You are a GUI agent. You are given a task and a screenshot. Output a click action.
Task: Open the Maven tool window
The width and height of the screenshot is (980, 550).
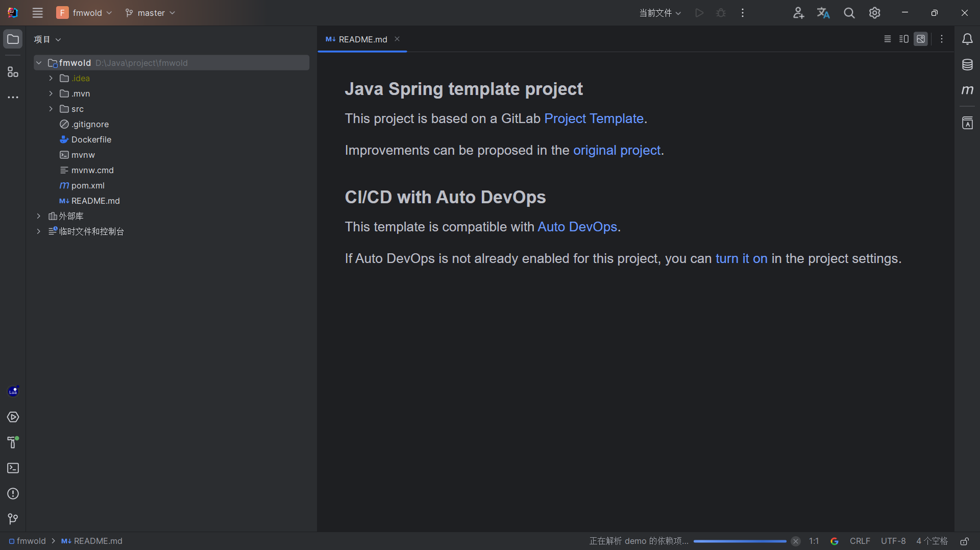(967, 90)
